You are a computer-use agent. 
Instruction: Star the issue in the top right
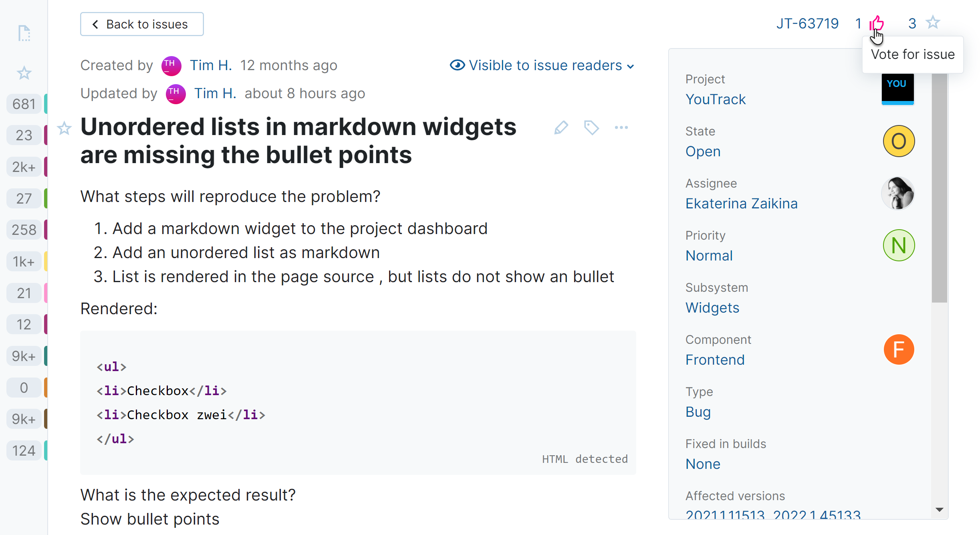933,22
